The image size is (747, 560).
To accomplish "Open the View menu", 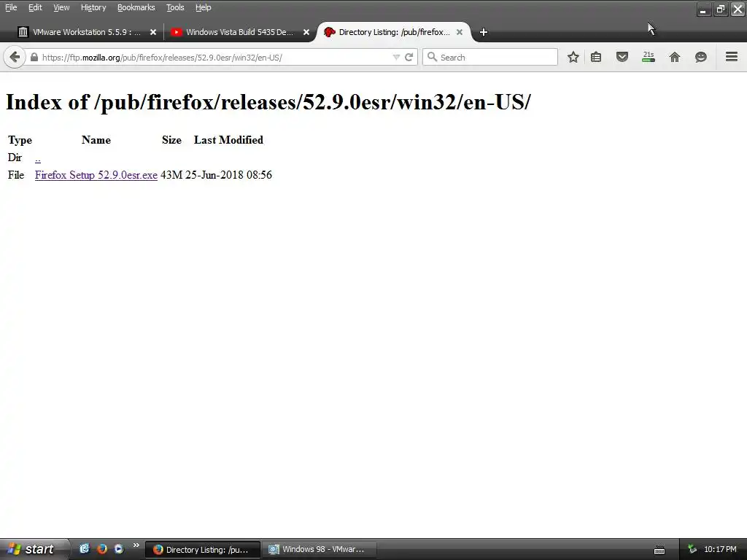I will click(61, 7).
